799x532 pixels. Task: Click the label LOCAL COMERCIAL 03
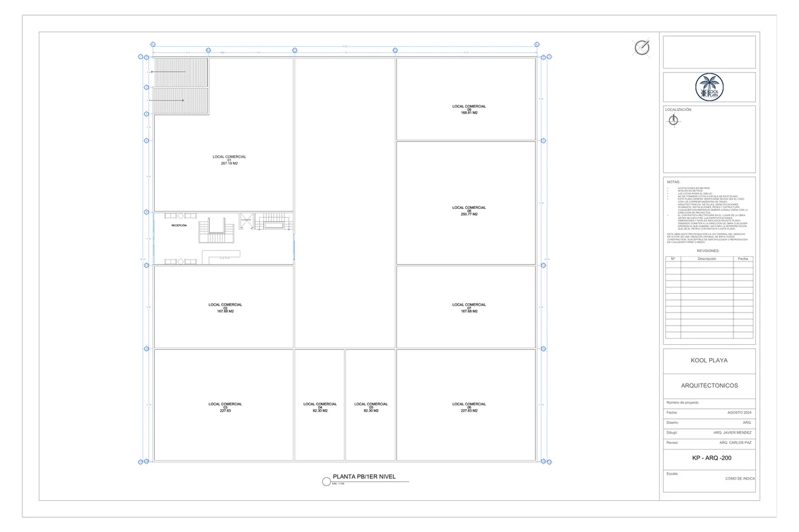pyautogui.click(x=225, y=405)
